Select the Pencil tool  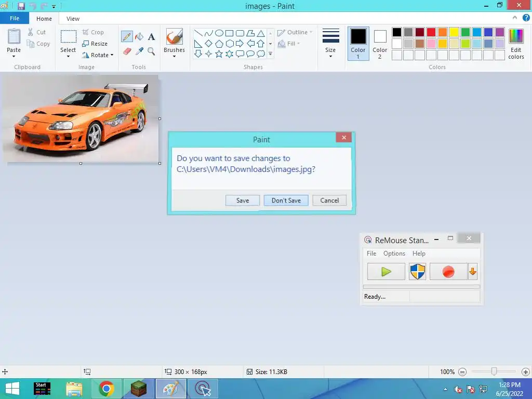tap(127, 36)
